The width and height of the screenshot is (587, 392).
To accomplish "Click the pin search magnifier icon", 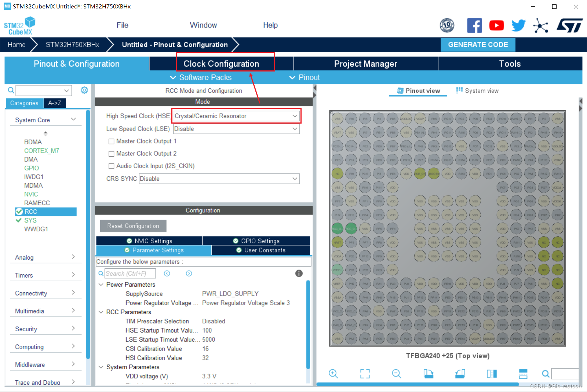I will [546, 374].
